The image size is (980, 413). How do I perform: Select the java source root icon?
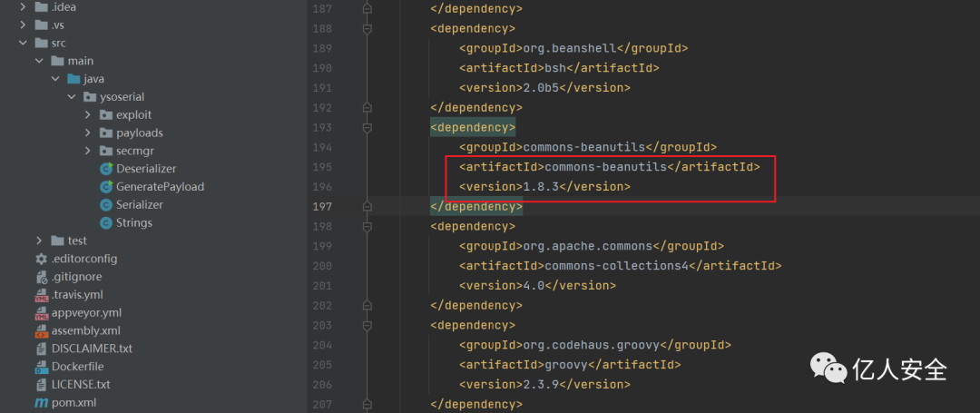73,79
